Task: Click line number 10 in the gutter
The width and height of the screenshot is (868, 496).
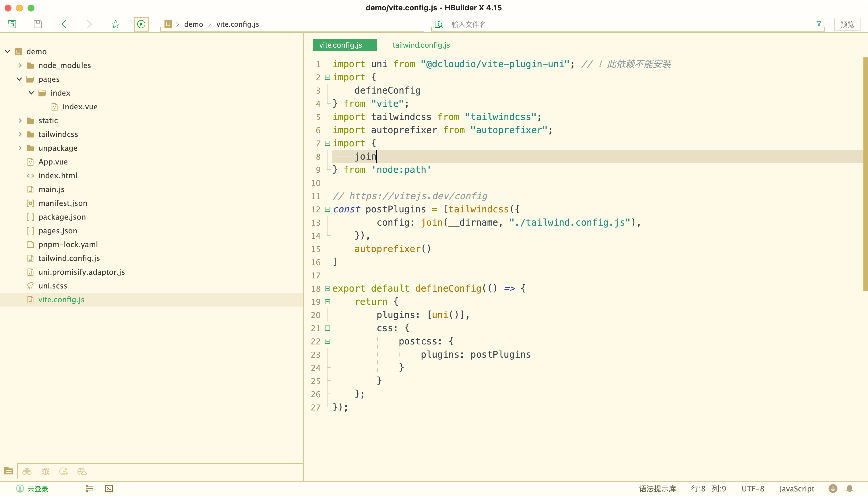Action: (316, 183)
